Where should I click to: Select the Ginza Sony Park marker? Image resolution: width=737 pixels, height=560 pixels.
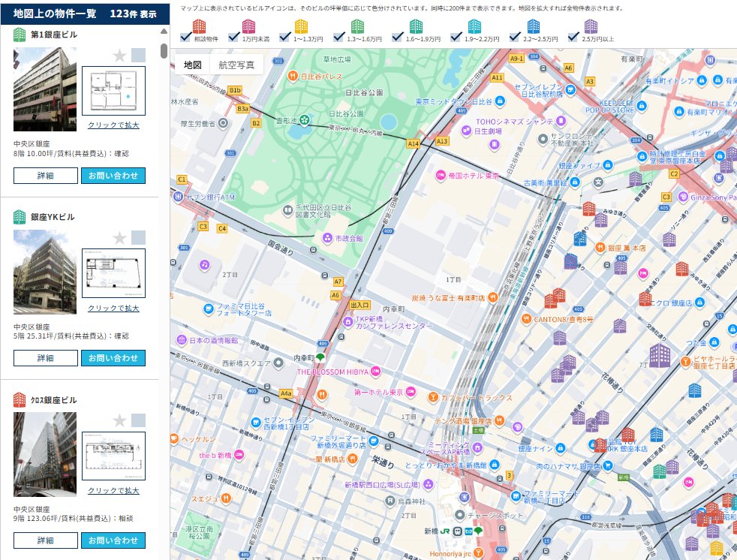point(683,197)
